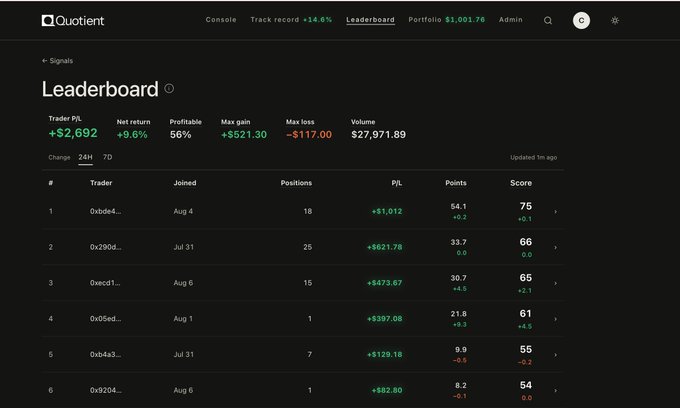
Task: Click the Score column header
Action: click(521, 183)
